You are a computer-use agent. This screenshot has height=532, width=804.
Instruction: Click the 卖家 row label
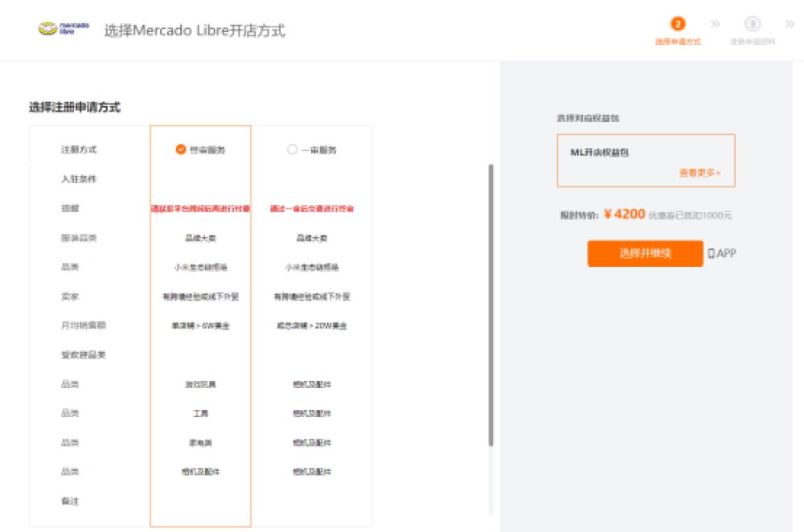[x=70, y=297]
